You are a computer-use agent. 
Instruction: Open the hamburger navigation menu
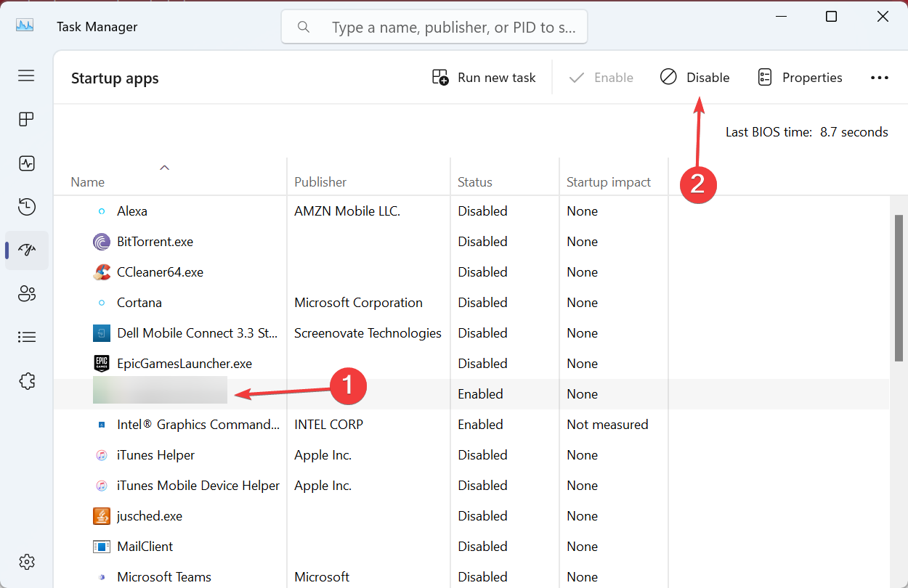click(26, 75)
